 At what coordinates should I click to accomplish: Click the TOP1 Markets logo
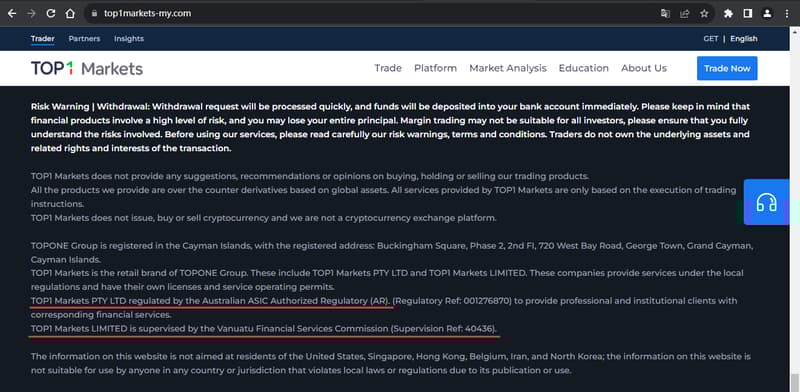(x=87, y=68)
